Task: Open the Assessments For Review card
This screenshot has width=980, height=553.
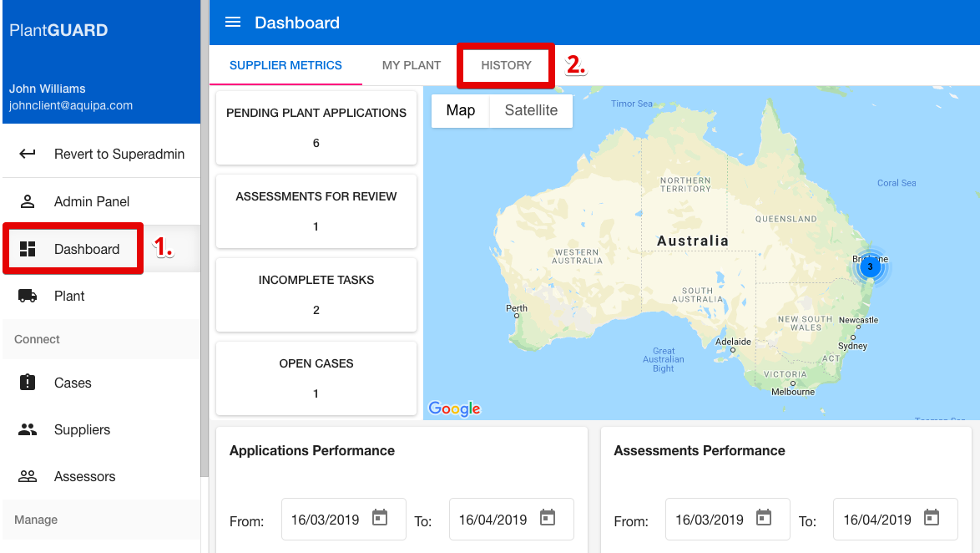Action: (316, 211)
